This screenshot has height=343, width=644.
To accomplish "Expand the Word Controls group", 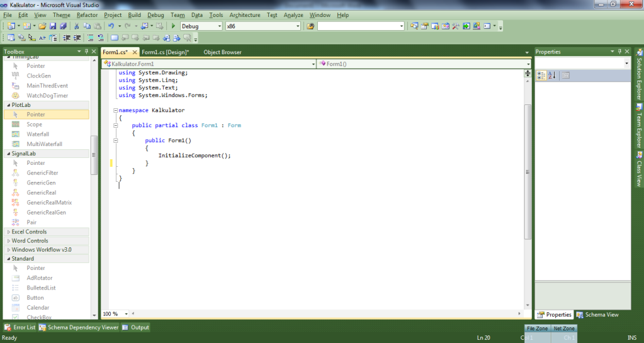I will tap(9, 240).
